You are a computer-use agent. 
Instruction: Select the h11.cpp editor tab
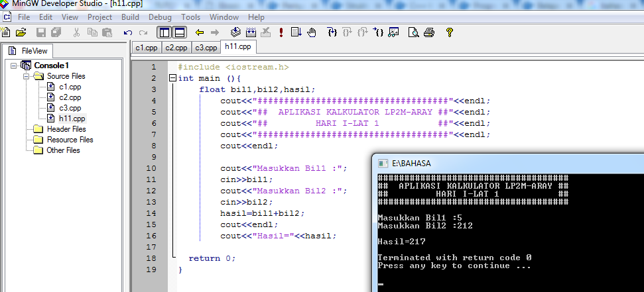238,47
